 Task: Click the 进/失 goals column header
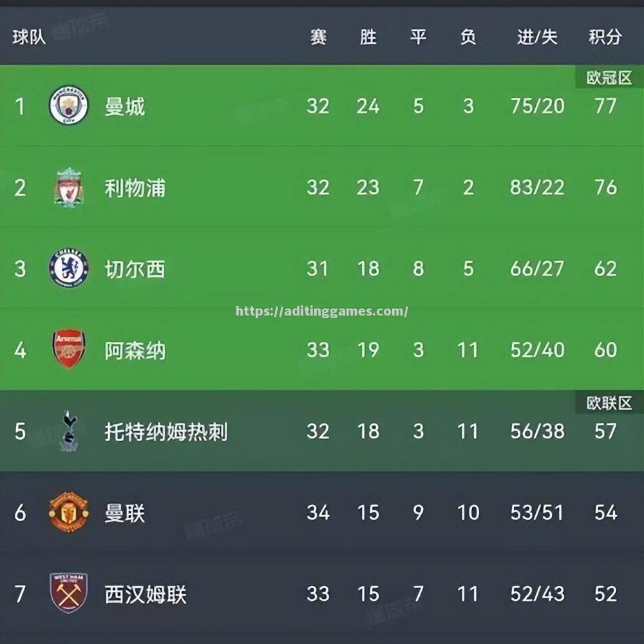click(x=536, y=37)
